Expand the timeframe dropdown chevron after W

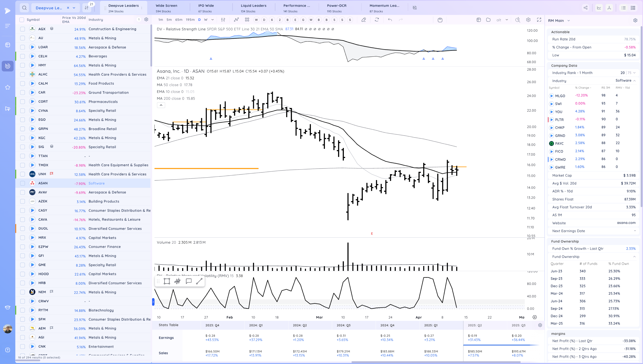213,20
